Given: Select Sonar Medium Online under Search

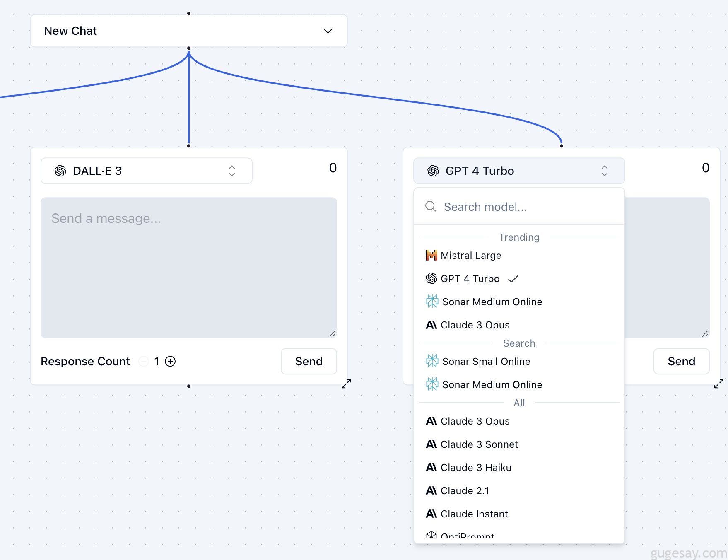Looking at the screenshot, I should [519, 385].
